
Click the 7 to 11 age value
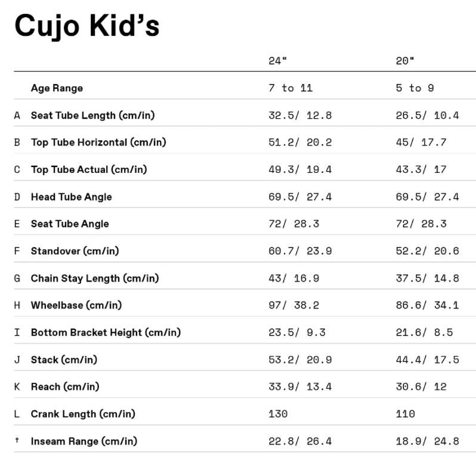click(290, 88)
